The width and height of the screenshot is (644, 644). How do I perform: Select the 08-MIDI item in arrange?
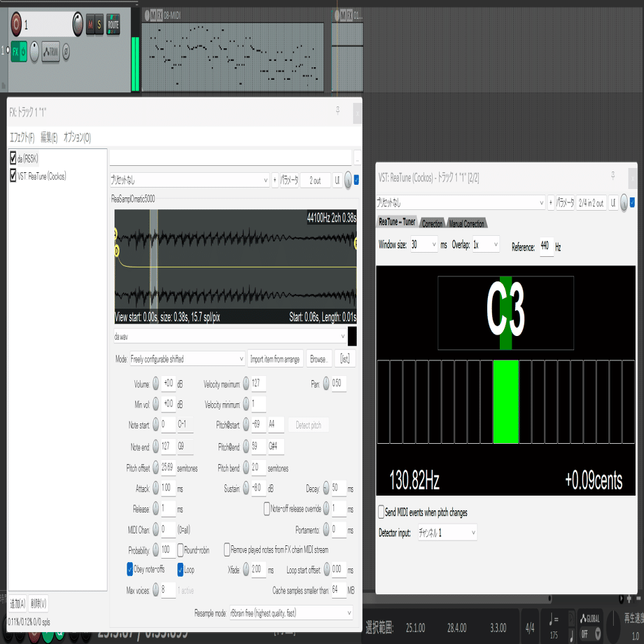232,56
